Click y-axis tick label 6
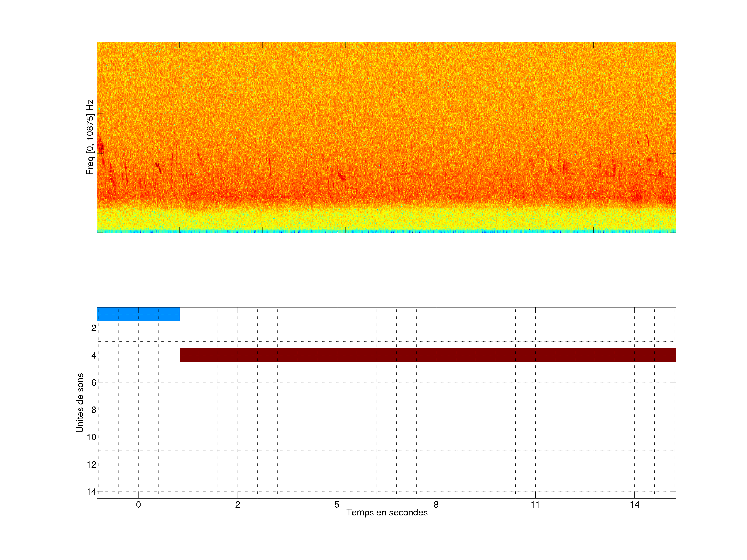Screen dimensions: 747x560 click(x=94, y=382)
